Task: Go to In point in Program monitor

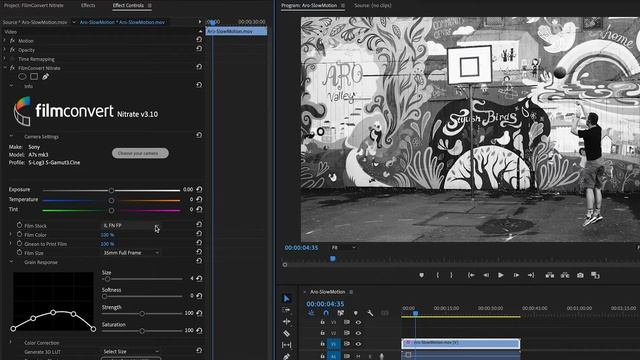Action: point(471,276)
